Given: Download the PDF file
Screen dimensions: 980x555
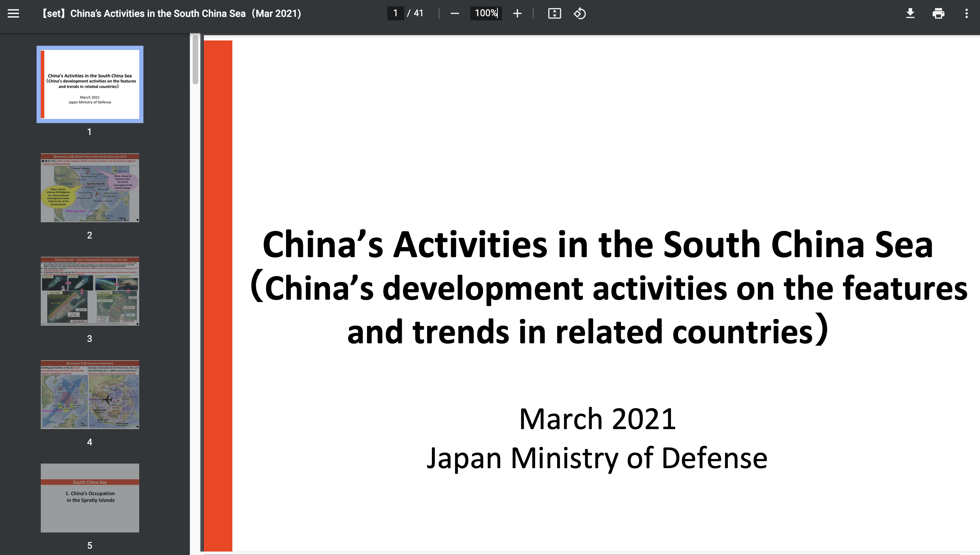Looking at the screenshot, I should [x=910, y=13].
